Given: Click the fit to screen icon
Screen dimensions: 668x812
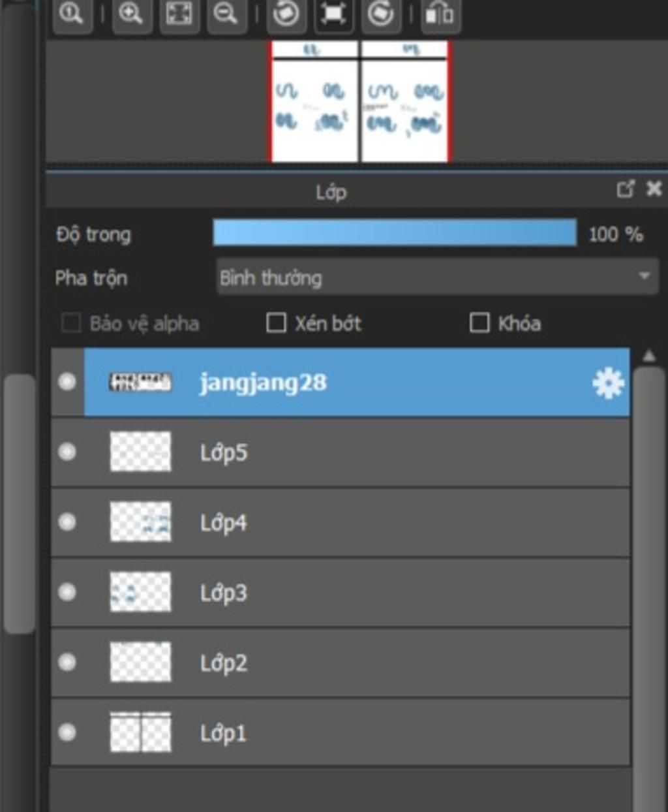Looking at the screenshot, I should (179, 14).
